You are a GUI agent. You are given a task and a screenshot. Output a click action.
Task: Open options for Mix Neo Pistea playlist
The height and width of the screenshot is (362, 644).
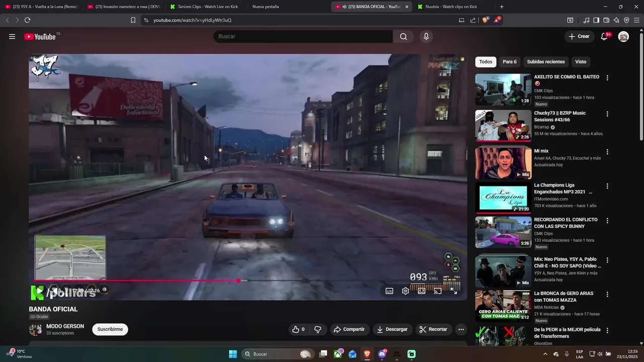click(607, 260)
